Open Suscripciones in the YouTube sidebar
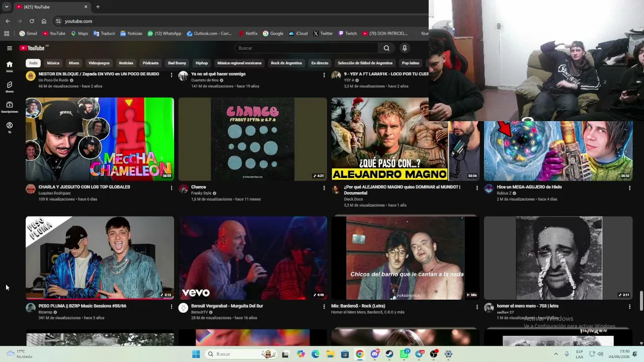Viewport: 644px width, 362px height. (x=10, y=107)
